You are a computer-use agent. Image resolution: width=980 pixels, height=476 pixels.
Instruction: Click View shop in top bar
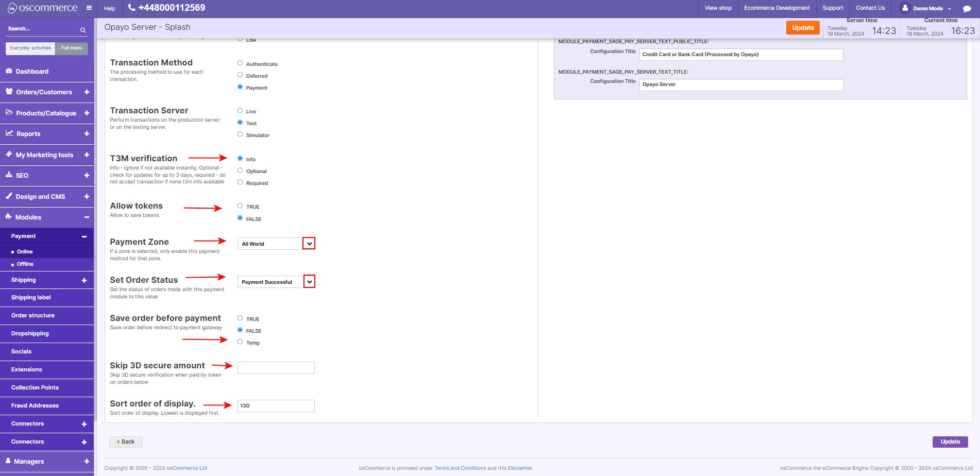[718, 8]
